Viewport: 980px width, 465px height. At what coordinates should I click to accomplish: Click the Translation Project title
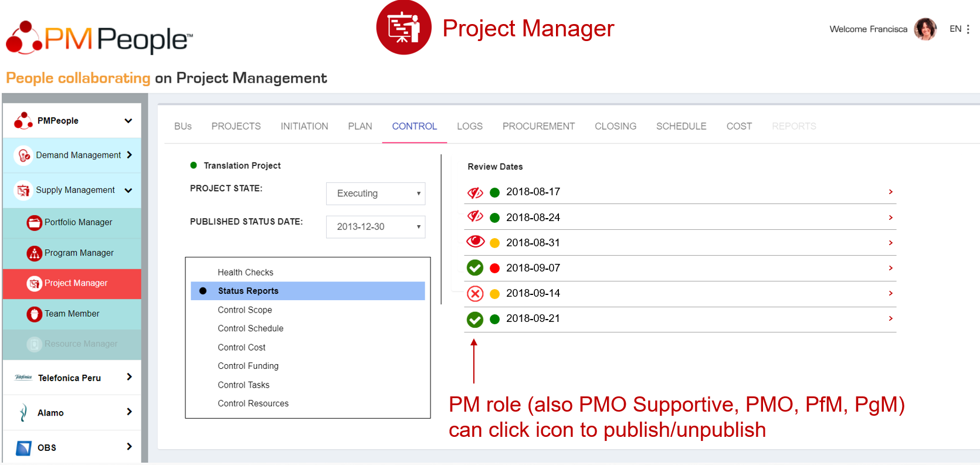pos(242,165)
